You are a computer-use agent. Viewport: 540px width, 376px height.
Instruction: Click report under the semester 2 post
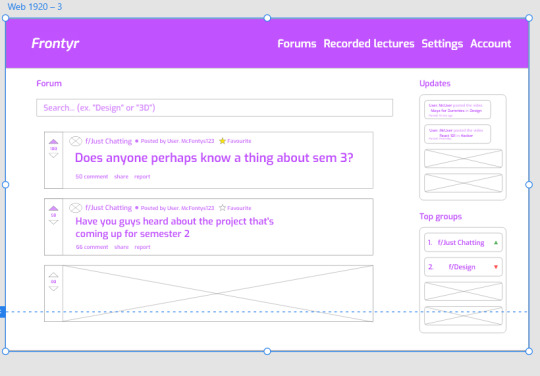coord(142,247)
